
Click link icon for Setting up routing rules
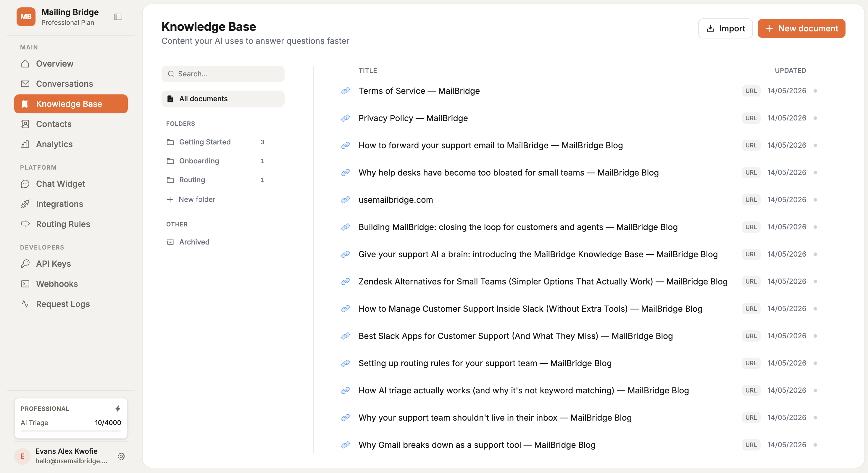click(345, 363)
